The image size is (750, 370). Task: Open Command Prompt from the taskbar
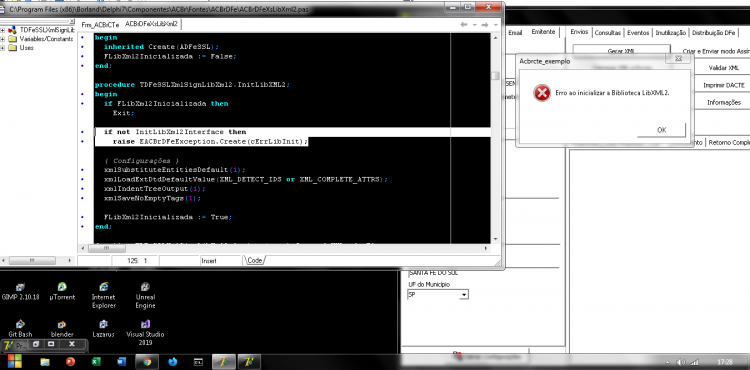198,362
